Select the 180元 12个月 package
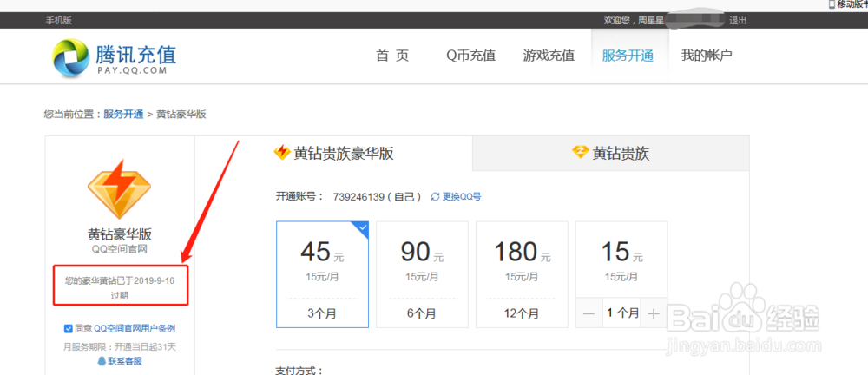 522,274
